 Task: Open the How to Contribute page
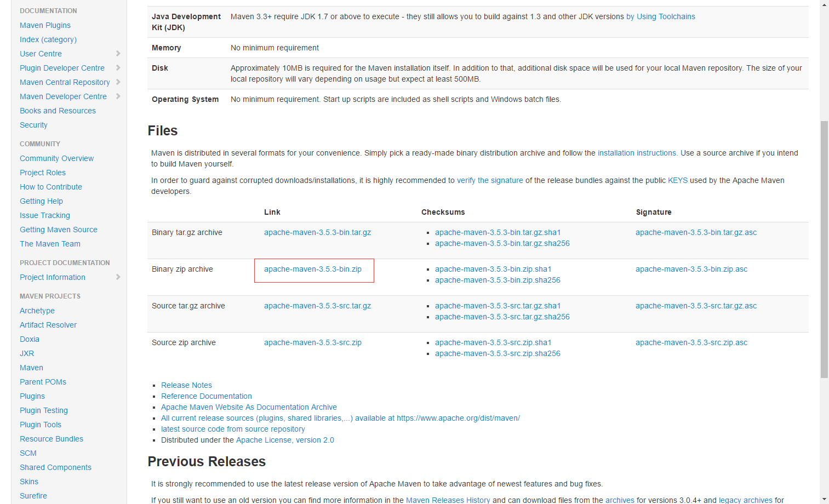(51, 187)
